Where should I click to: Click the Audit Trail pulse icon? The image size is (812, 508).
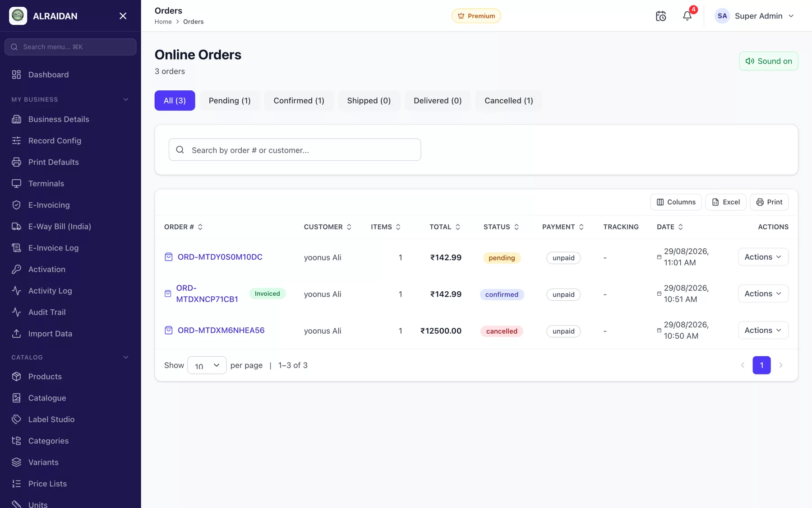coord(17,312)
